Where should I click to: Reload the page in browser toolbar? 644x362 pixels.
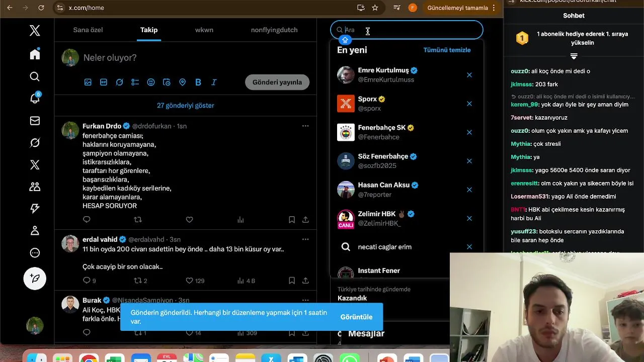click(41, 8)
